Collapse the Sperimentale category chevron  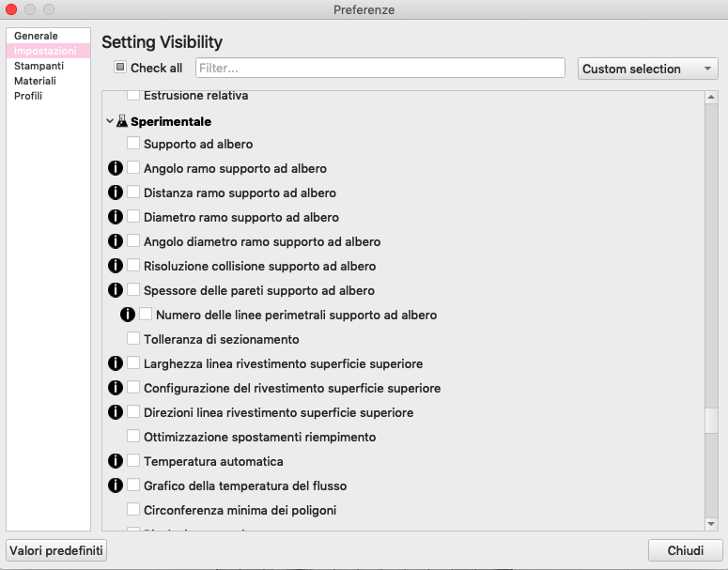click(110, 121)
